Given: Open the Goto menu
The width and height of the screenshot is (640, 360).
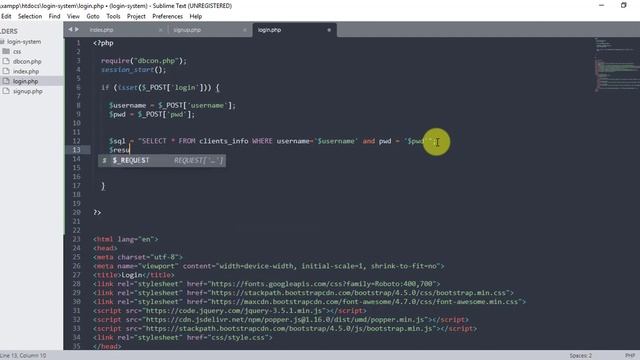Looking at the screenshot, I should (x=93, y=16).
